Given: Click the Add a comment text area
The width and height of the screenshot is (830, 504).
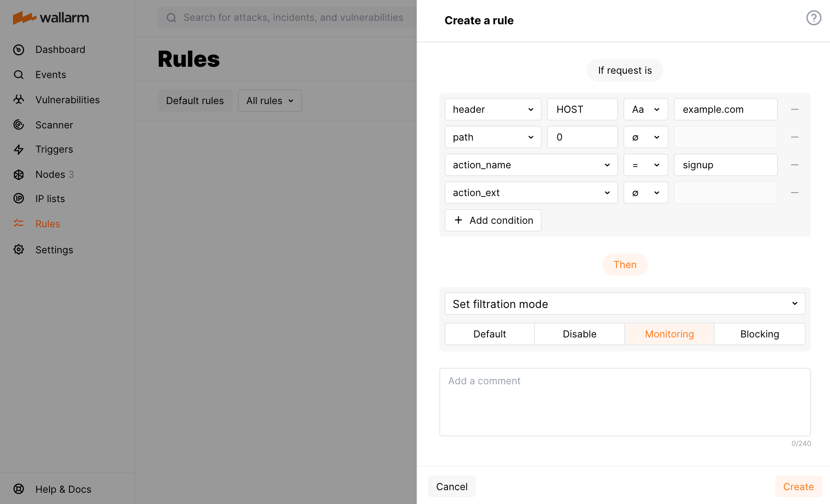Looking at the screenshot, I should coord(624,402).
